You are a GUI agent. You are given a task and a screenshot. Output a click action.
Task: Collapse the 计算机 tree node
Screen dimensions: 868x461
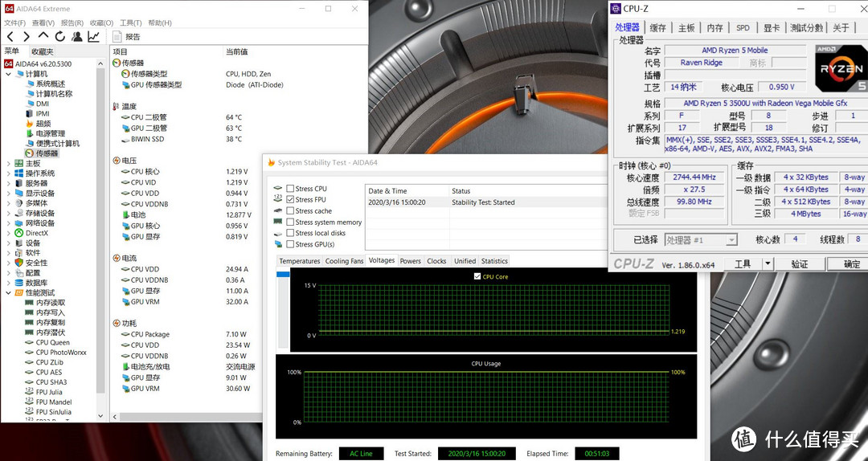(x=8, y=74)
